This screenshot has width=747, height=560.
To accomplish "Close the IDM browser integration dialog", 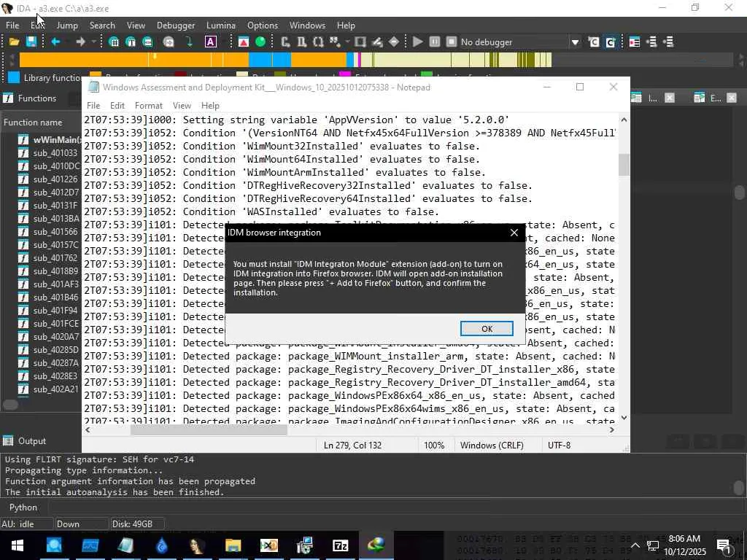I will click(x=514, y=233).
